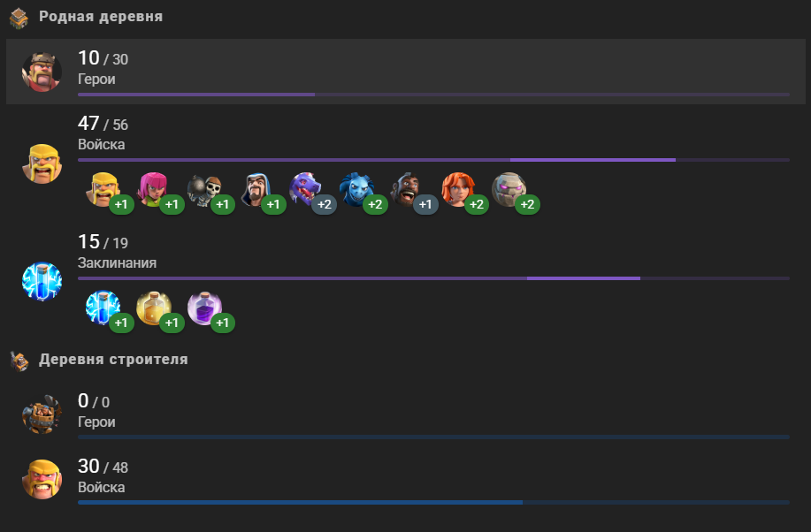
Task: Click the Barbarian King heroes icon
Action: coord(42,72)
